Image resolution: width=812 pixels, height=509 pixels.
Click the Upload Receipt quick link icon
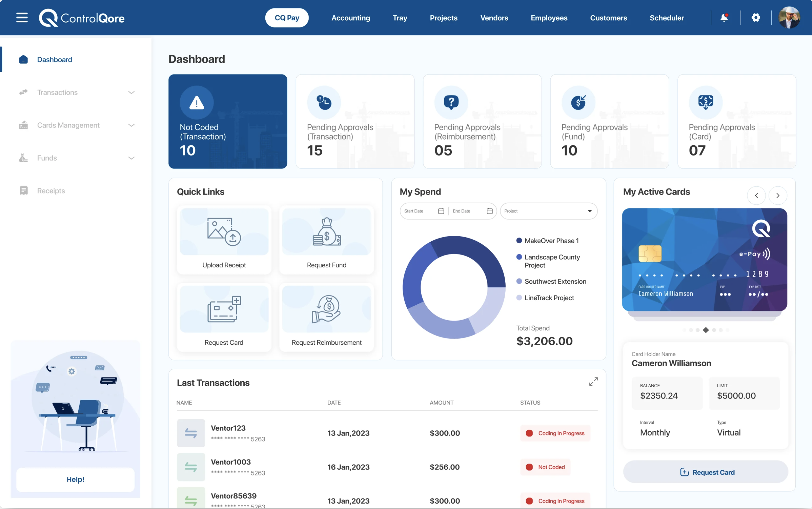click(x=224, y=232)
